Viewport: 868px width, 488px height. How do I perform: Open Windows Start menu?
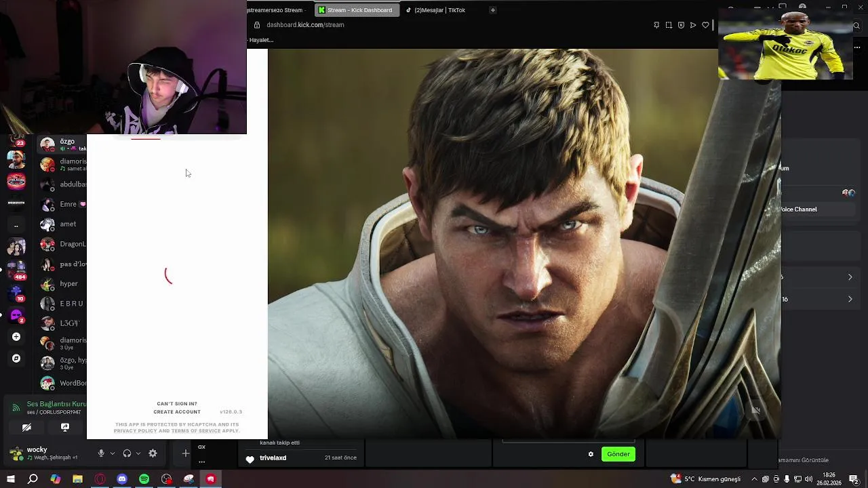11,479
